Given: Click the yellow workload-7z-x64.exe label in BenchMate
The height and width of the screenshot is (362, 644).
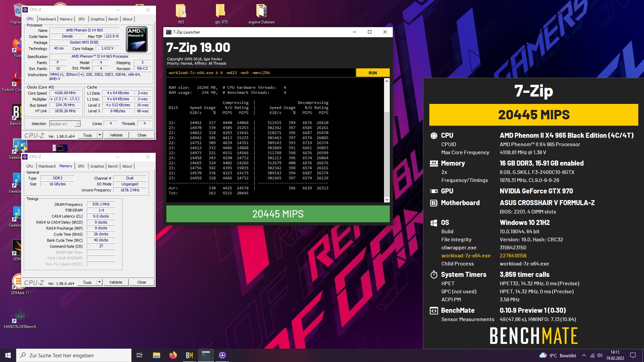Looking at the screenshot, I should point(466,256).
